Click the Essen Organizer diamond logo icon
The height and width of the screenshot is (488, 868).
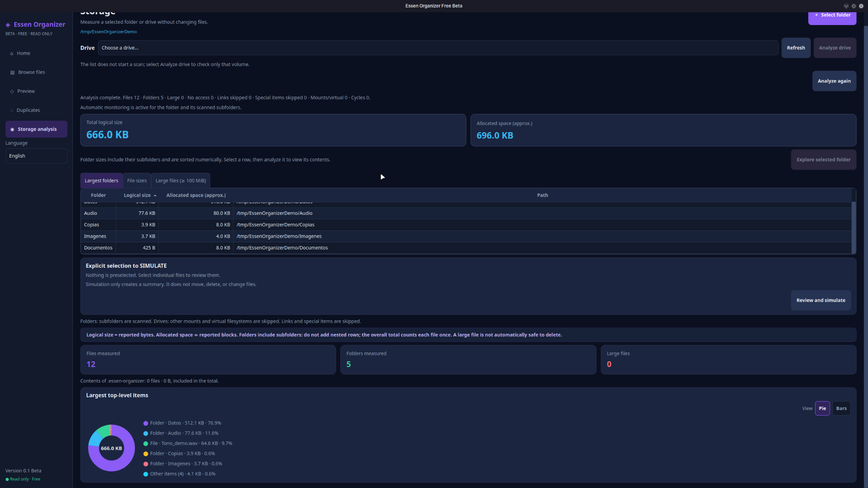click(x=8, y=25)
